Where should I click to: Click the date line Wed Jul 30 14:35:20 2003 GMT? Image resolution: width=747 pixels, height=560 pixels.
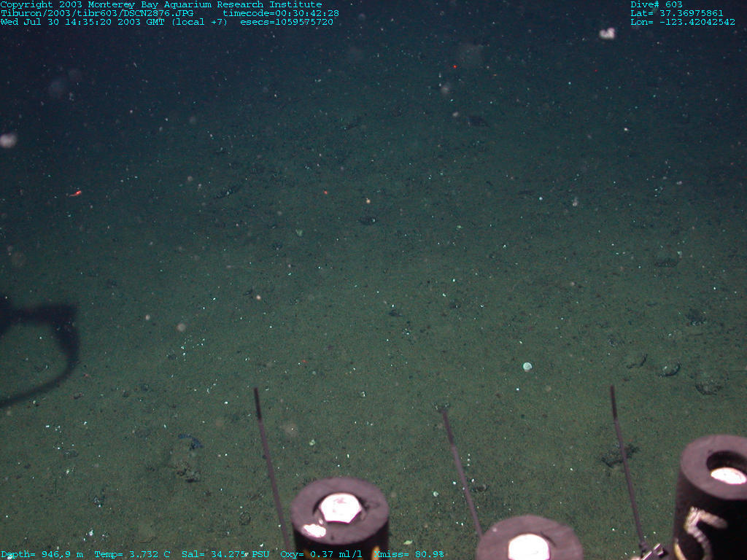82,22
